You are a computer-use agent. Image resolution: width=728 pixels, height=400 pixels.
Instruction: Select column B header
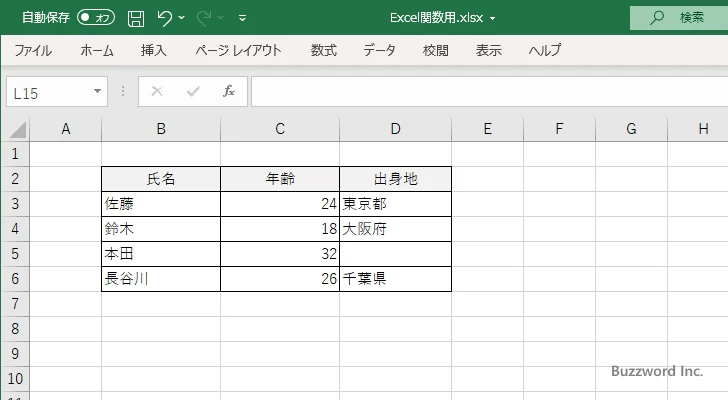click(161, 129)
